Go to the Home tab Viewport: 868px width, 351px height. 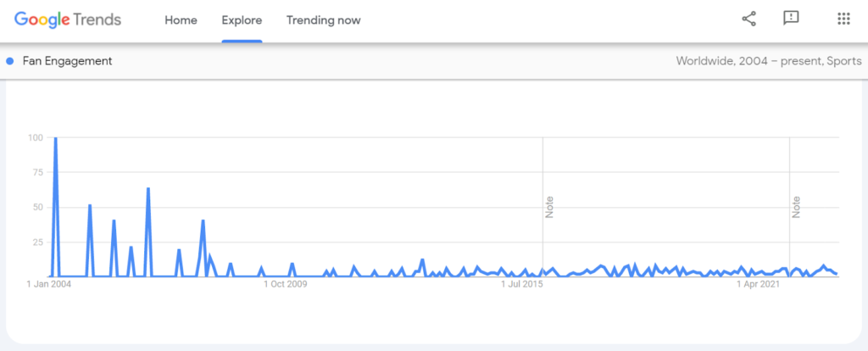coord(181,20)
